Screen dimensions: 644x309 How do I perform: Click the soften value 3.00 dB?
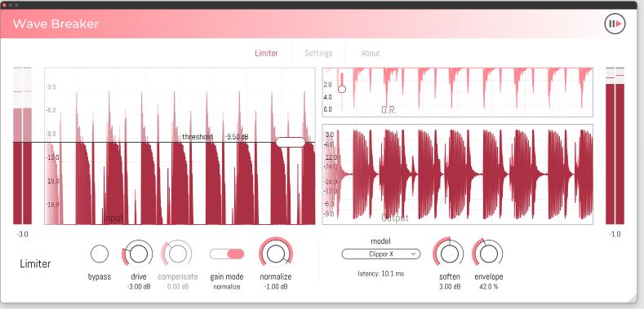(449, 287)
